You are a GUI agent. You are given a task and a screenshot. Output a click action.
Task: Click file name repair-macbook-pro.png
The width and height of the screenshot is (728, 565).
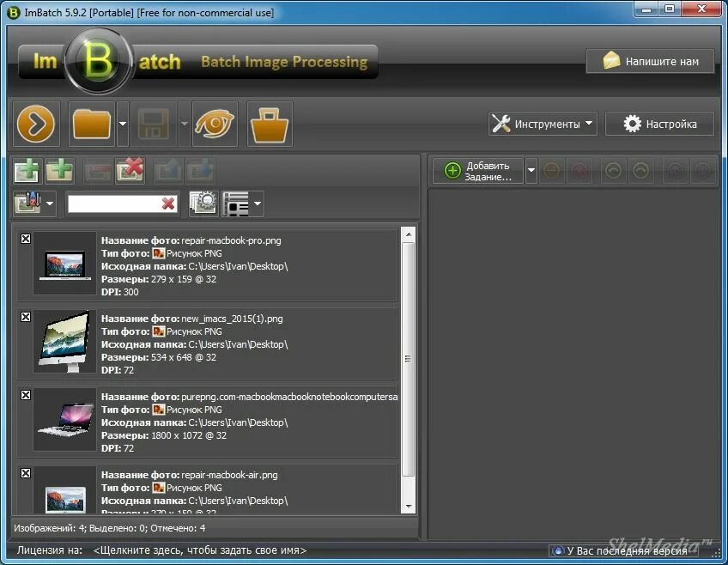[231, 240]
